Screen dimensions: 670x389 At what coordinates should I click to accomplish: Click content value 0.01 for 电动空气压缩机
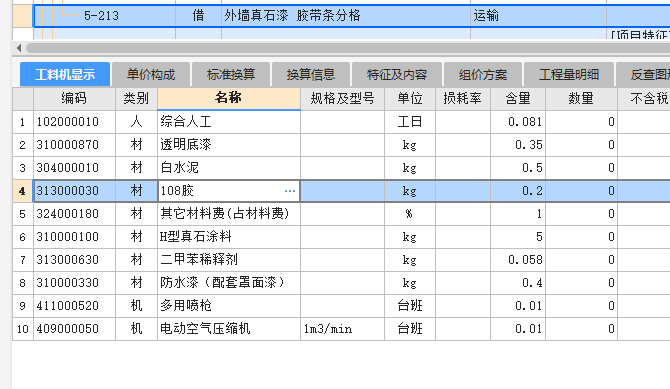click(x=518, y=329)
